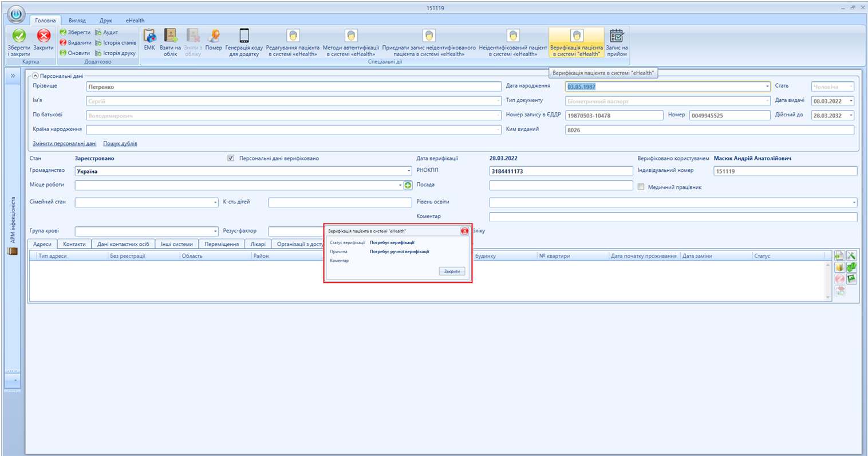Viewport: 868px width, 456px height.
Task: Click the folder icon beside address table
Action: [x=839, y=268]
